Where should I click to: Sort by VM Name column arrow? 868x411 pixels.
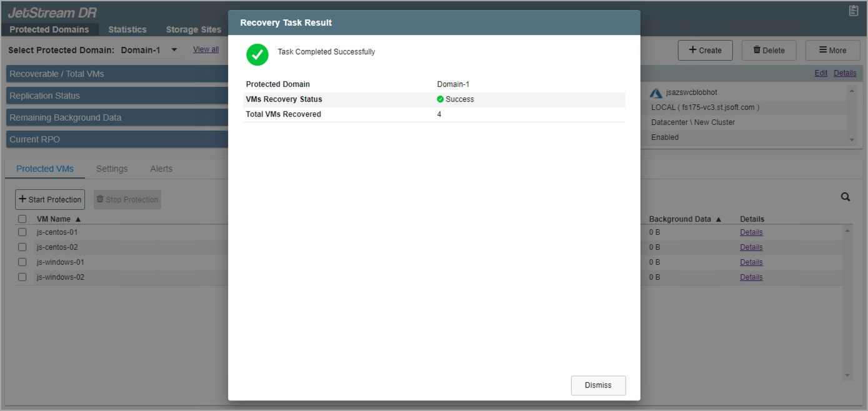pos(78,219)
